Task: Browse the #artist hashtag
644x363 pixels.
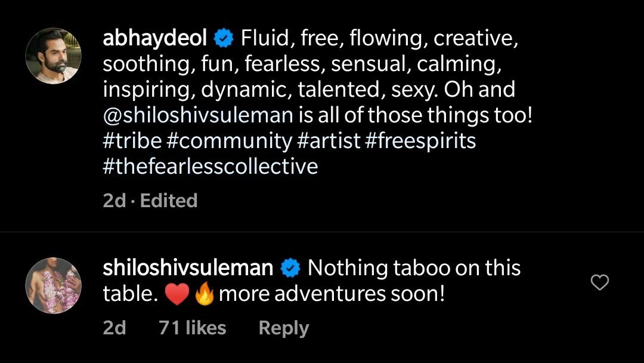Action: click(x=329, y=141)
